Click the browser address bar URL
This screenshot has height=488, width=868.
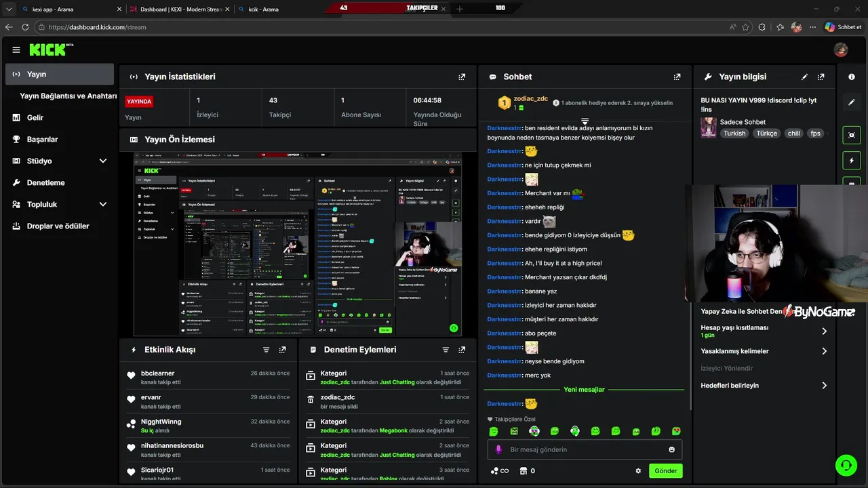[98, 27]
